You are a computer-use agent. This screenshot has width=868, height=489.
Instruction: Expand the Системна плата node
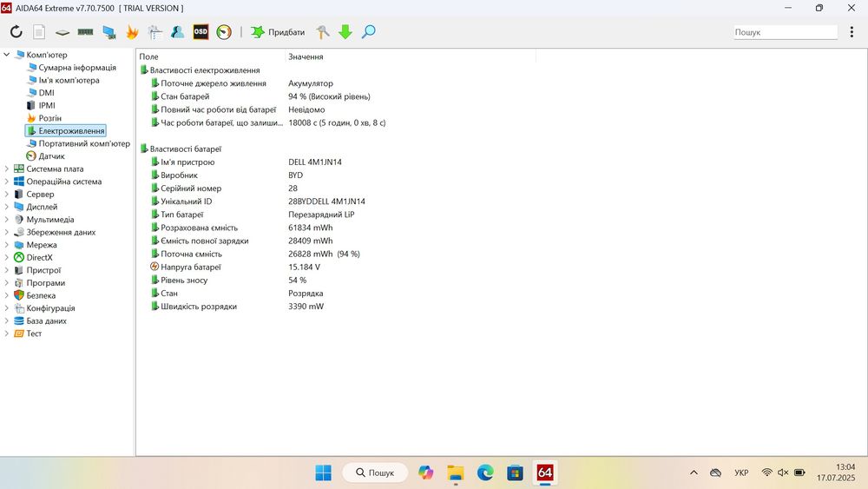(x=7, y=169)
